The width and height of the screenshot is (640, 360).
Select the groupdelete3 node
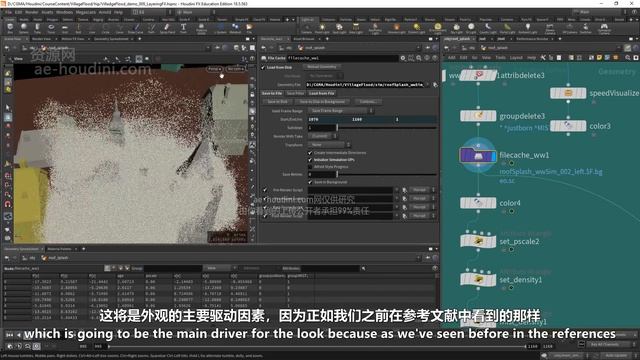pos(478,116)
